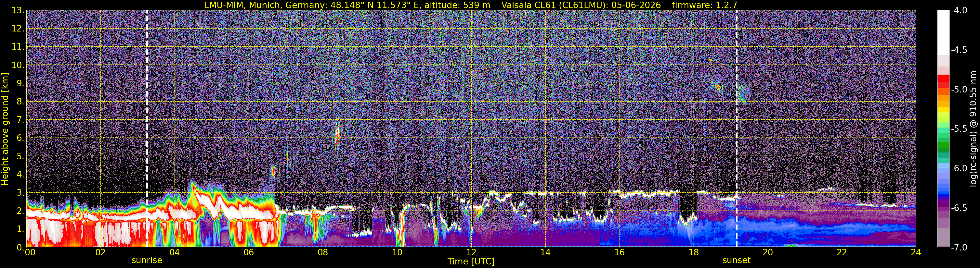
Task: Click the "16" time-axis tick label
Action: [619, 252]
